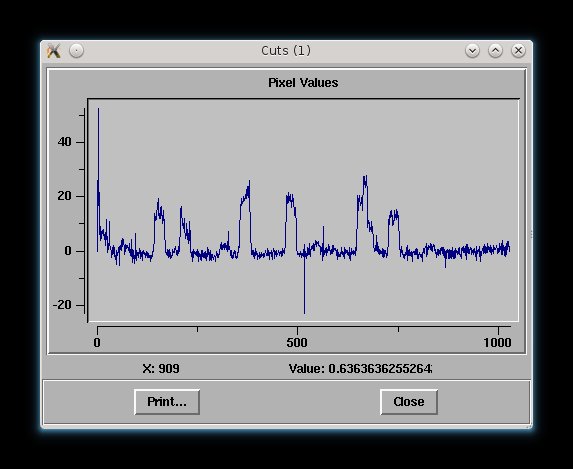The image size is (573, 469).
Task: Click the Value readout label
Action: pyautogui.click(x=360, y=368)
